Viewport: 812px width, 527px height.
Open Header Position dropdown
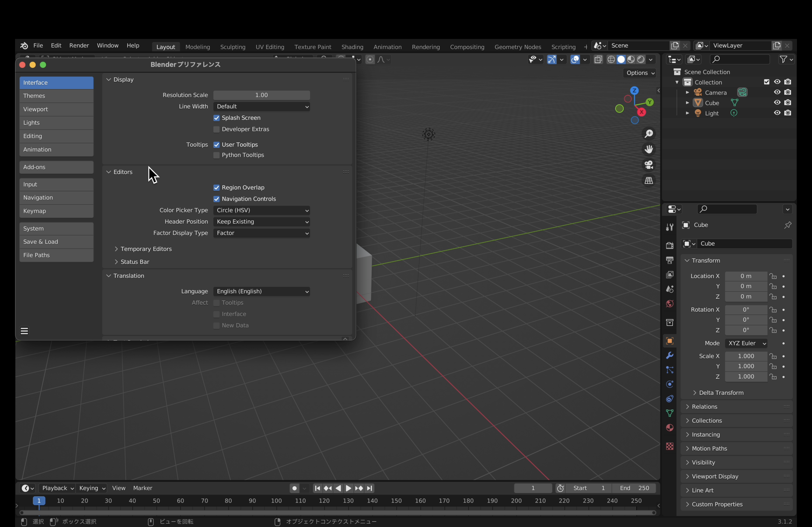point(261,222)
